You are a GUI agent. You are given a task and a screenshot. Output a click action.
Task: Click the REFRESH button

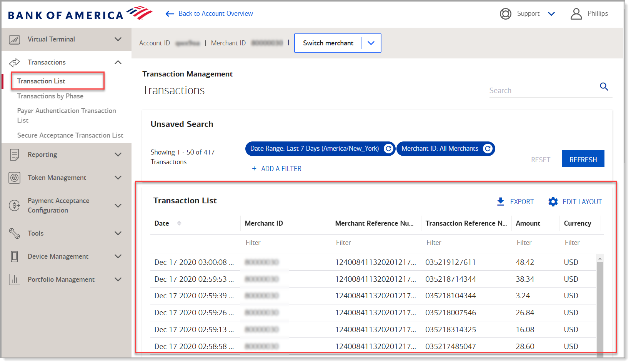click(583, 159)
